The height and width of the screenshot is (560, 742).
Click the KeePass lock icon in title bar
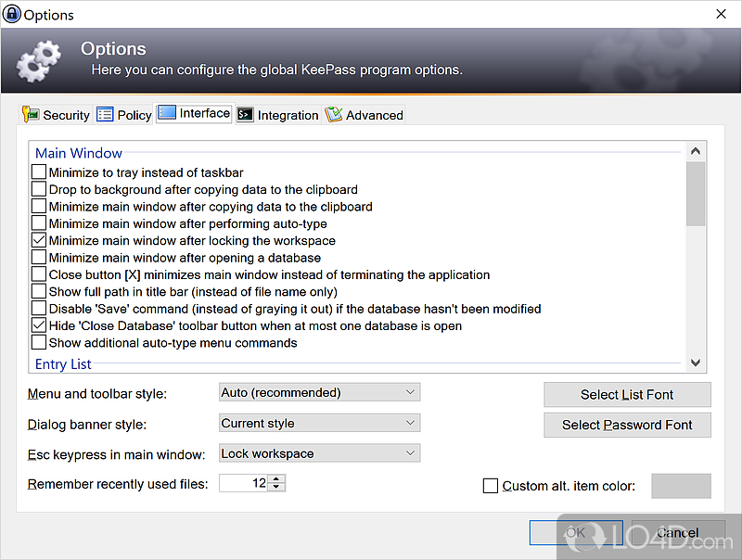(x=12, y=14)
